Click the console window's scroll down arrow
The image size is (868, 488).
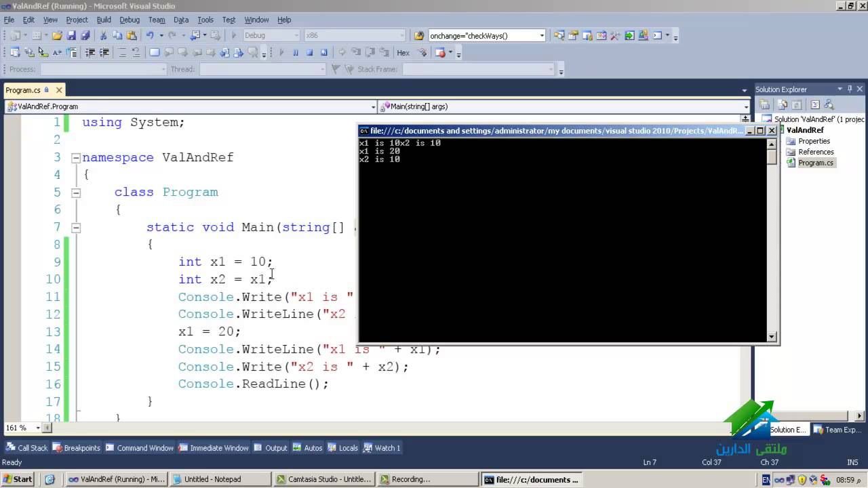coord(771,336)
